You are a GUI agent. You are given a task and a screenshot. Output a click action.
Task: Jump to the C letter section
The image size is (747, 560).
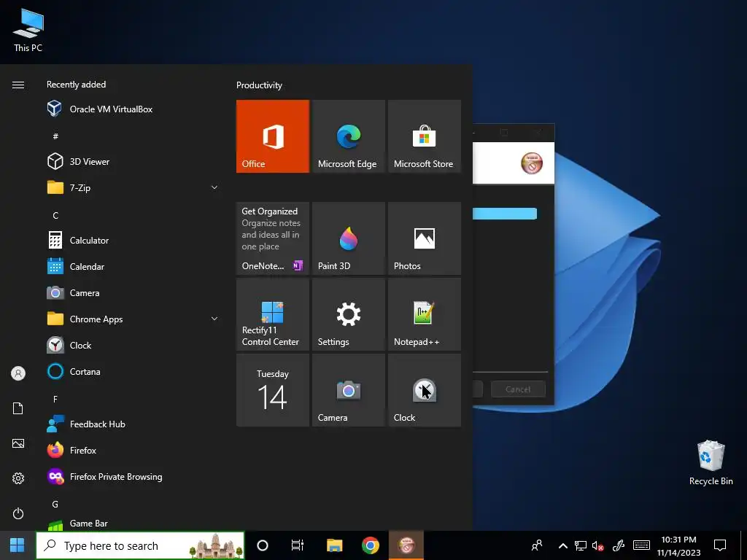(55, 215)
